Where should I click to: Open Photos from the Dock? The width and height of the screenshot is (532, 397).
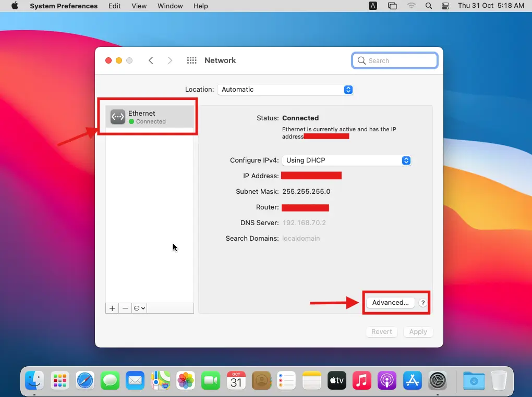click(x=186, y=380)
